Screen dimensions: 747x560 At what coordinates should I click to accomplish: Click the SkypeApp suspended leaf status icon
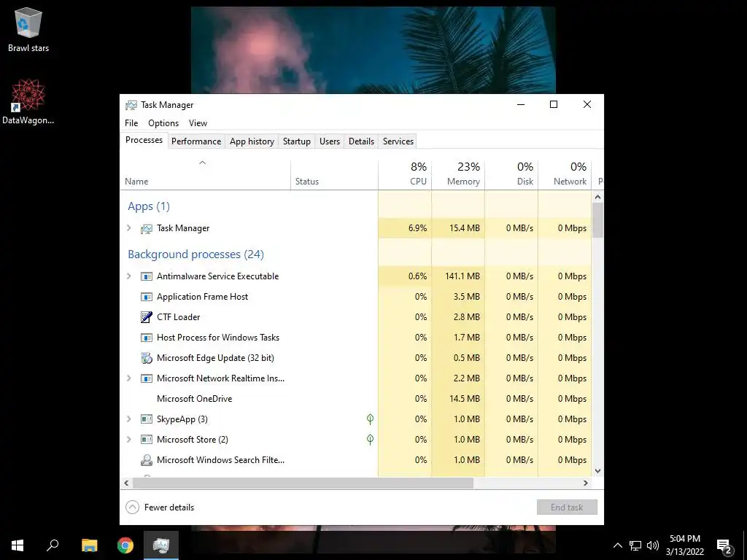(x=370, y=419)
